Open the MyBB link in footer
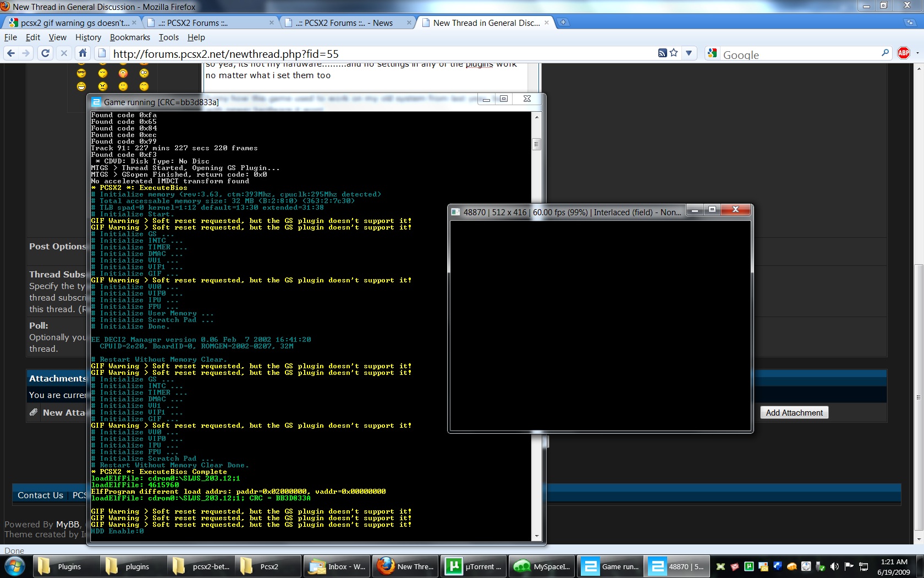 tap(68, 525)
